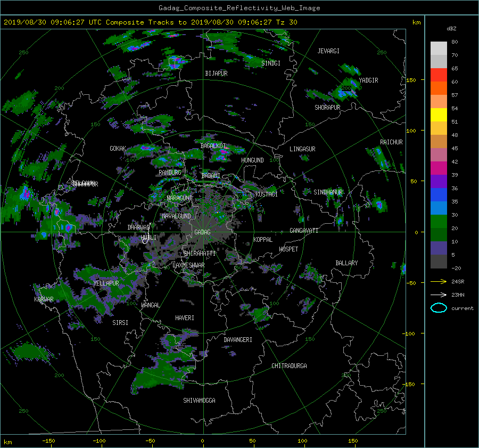Click the LINGASUR city label
Image resolution: width=479 pixels, height=448 pixels.
point(302,149)
